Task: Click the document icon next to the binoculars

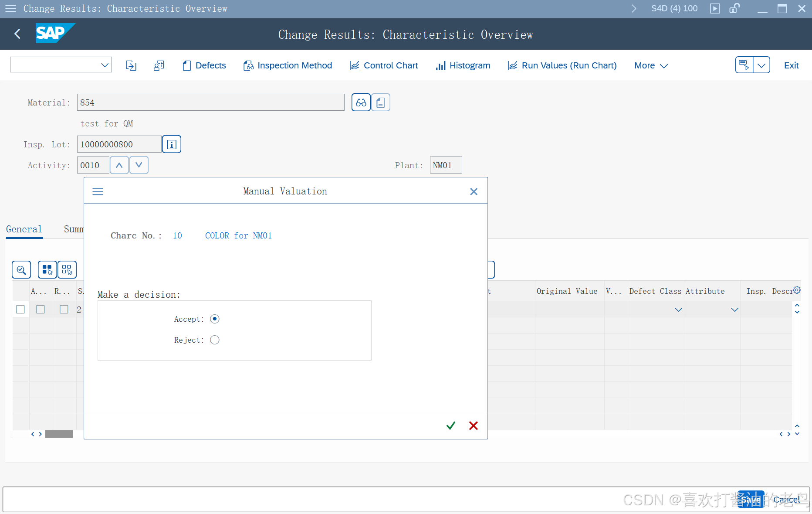Action: pyautogui.click(x=380, y=102)
